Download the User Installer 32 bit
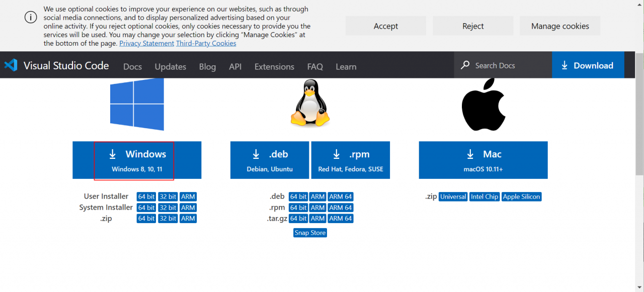 click(168, 197)
